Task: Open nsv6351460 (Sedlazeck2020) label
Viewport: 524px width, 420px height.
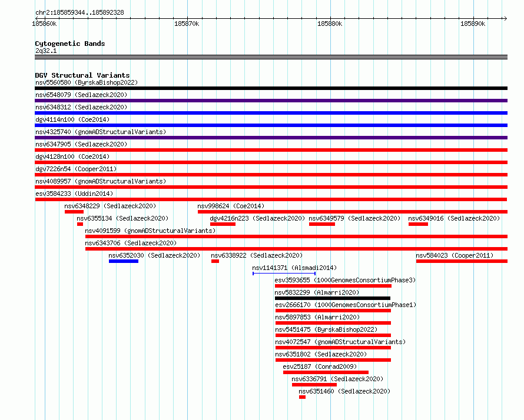Action: pos(344,391)
